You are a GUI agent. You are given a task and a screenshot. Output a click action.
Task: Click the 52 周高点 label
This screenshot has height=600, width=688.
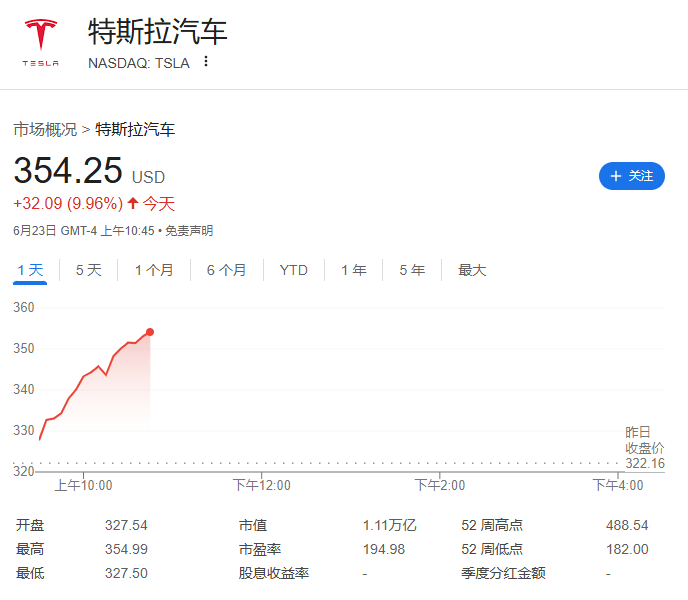click(x=492, y=525)
